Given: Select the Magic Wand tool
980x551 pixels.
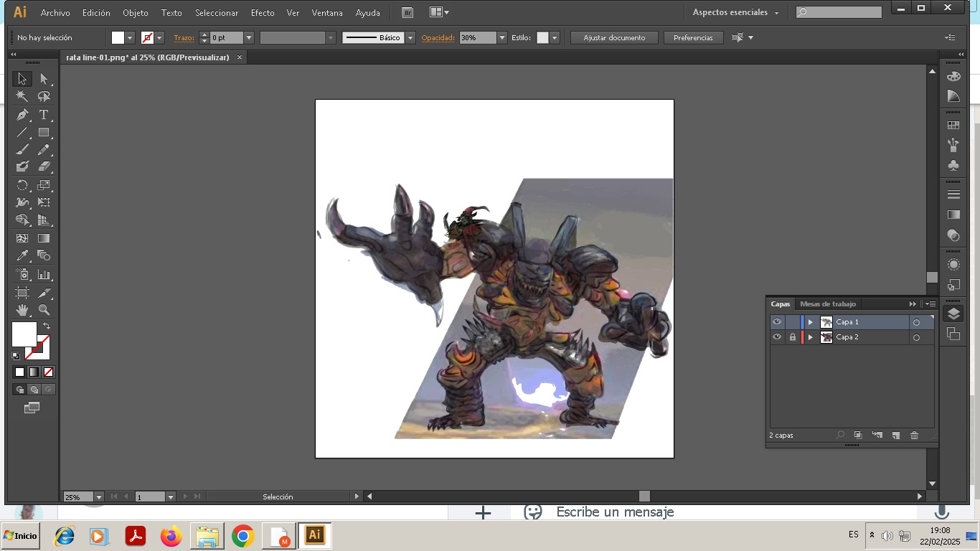Looking at the screenshot, I should [x=22, y=97].
